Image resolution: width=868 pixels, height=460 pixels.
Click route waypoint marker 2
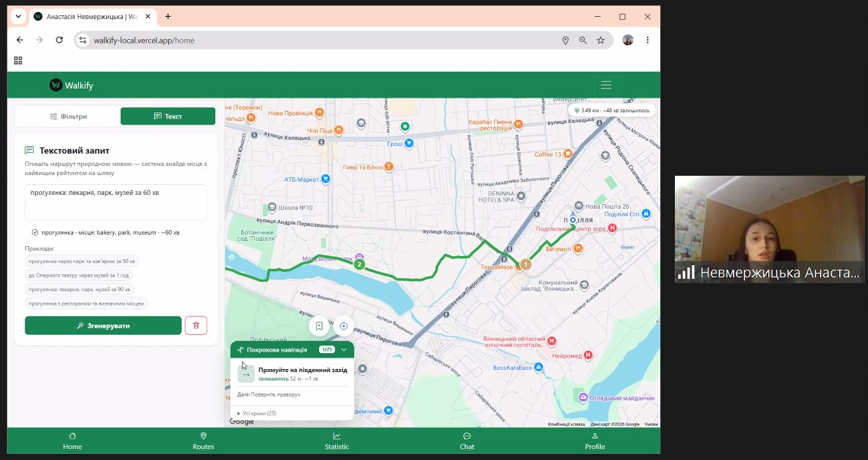[x=360, y=264]
